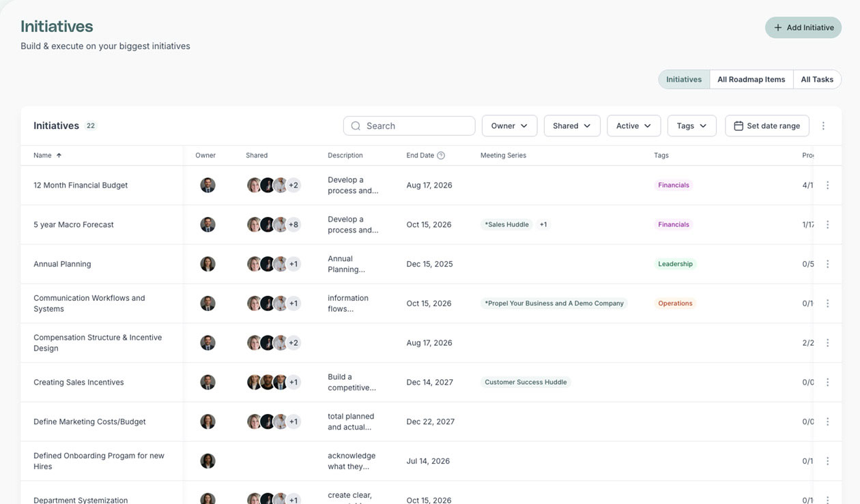This screenshot has width=860, height=504.
Task: Click owner avatar for Defined Onboarding Progam
Action: coord(207,461)
